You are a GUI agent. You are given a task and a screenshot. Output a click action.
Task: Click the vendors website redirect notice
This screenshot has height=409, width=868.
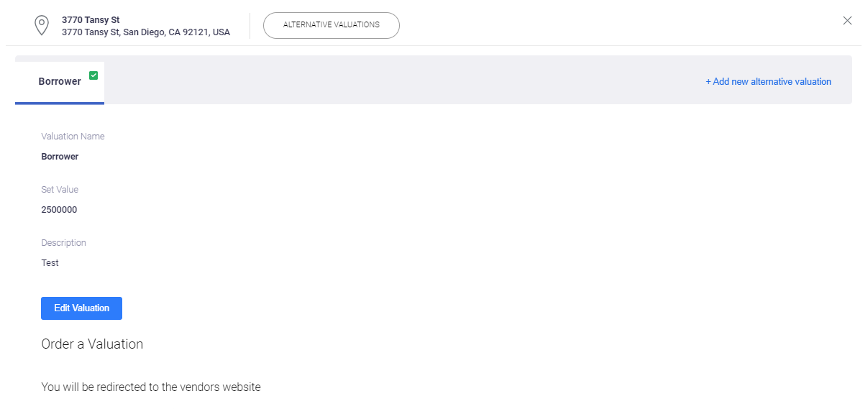[151, 387]
